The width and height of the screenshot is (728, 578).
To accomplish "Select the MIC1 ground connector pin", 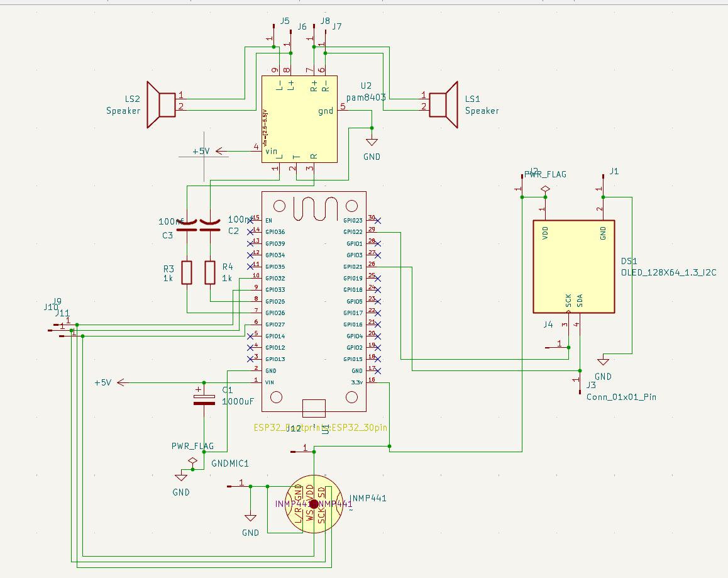I will tap(239, 486).
